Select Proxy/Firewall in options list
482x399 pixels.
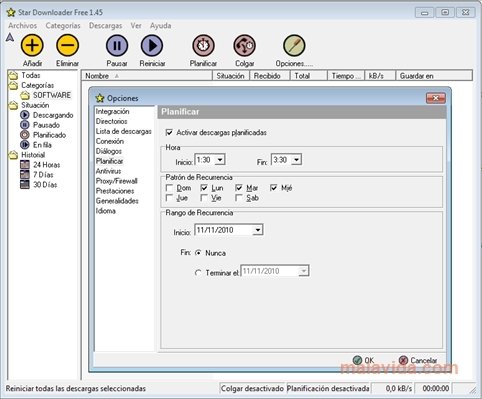tap(117, 181)
